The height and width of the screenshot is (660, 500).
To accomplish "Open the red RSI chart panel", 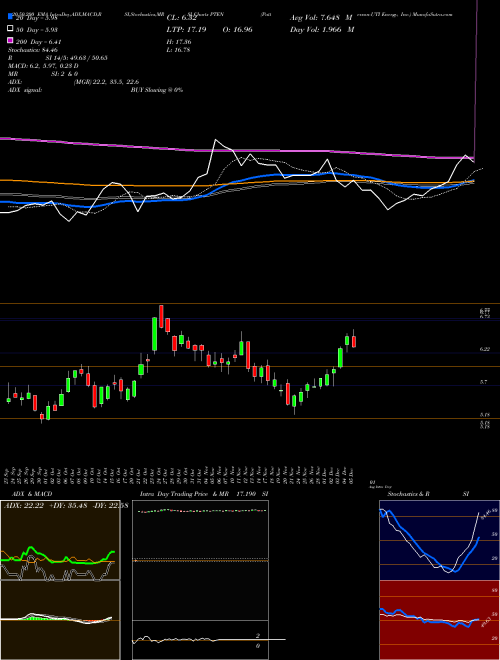I will coord(439,620).
